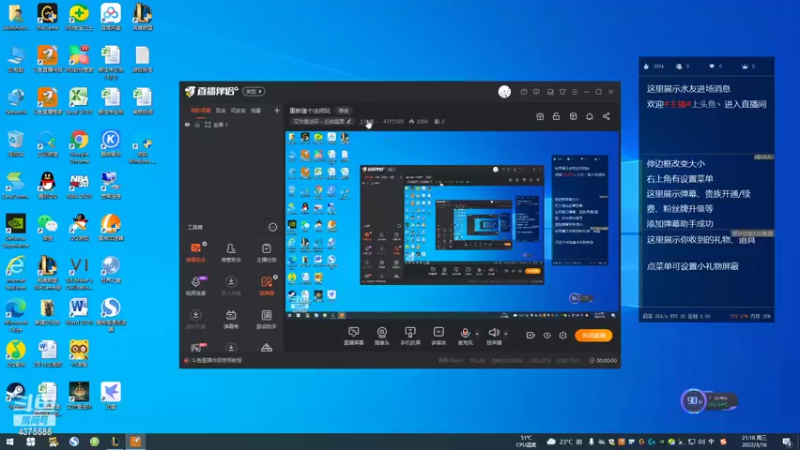Expand microphone volume options arrow
Screen dimensions: 800x450
(477, 334)
